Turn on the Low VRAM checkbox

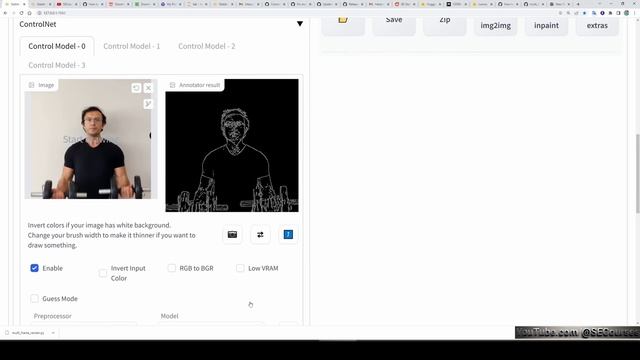[240, 268]
